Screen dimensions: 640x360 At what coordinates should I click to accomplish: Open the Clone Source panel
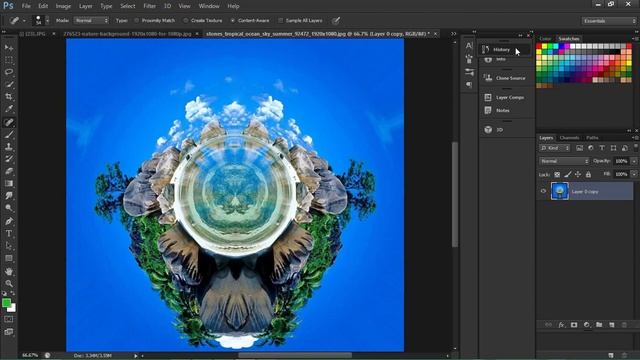click(506, 78)
